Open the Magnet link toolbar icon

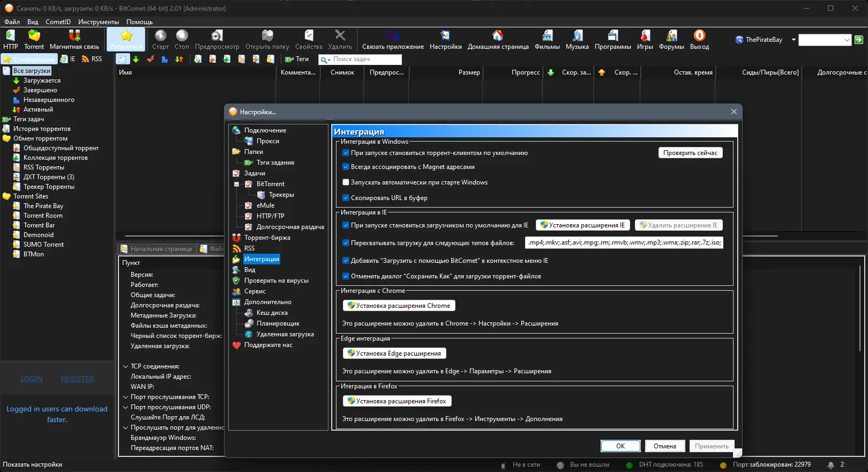[74, 36]
